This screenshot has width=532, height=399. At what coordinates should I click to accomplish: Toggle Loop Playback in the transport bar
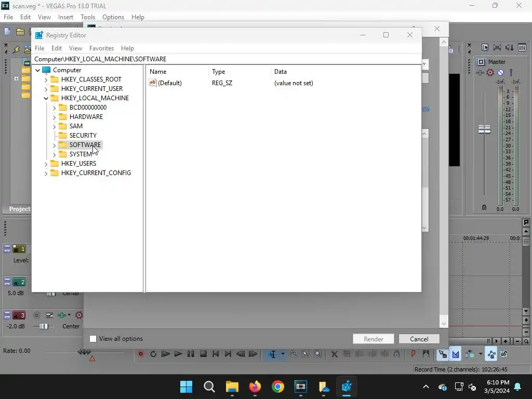(x=153, y=354)
